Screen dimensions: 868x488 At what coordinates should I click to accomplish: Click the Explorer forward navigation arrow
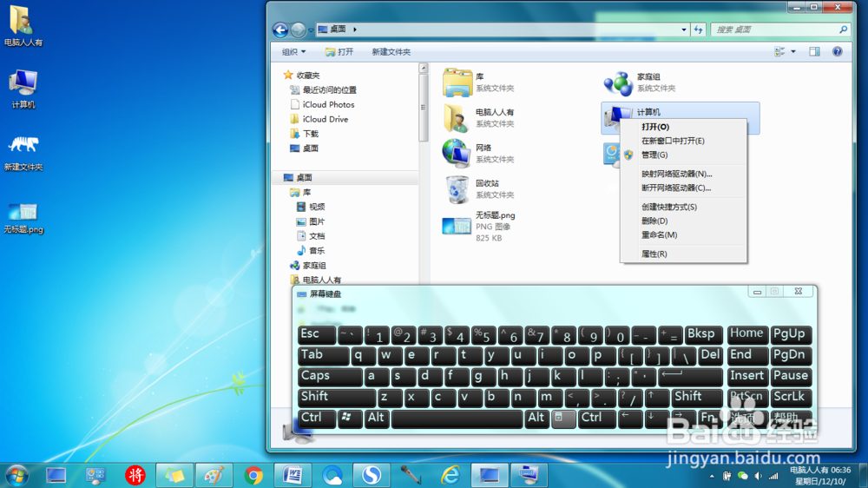[x=299, y=30]
